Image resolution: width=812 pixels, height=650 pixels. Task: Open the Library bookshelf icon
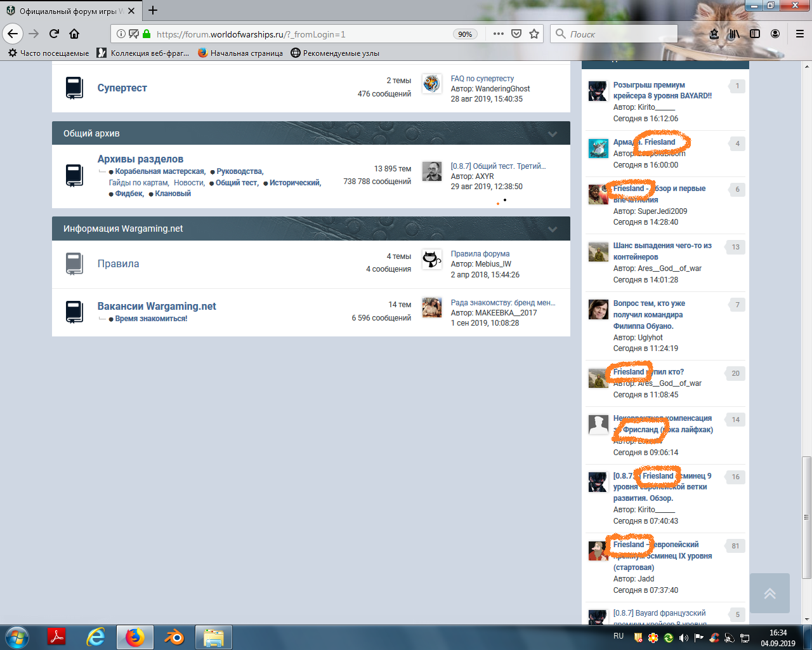(x=734, y=34)
